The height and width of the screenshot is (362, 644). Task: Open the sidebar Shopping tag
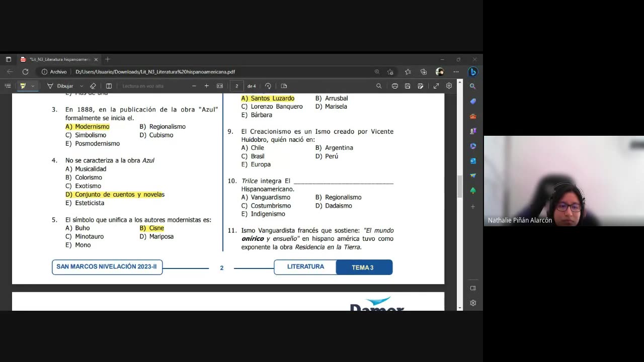pyautogui.click(x=473, y=102)
